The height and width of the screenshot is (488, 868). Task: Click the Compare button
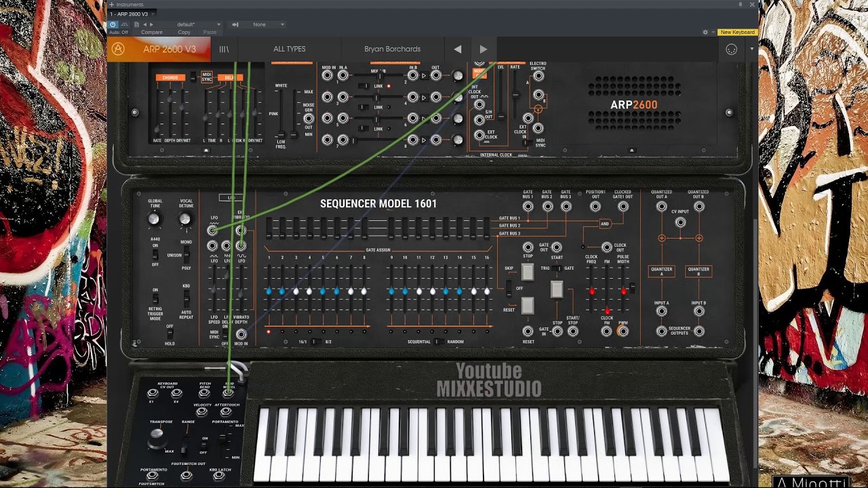coord(152,32)
